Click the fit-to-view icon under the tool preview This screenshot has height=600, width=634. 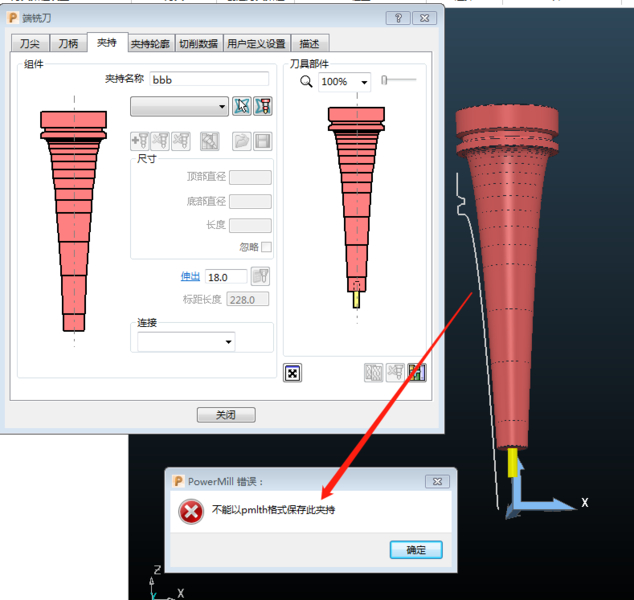click(292, 373)
